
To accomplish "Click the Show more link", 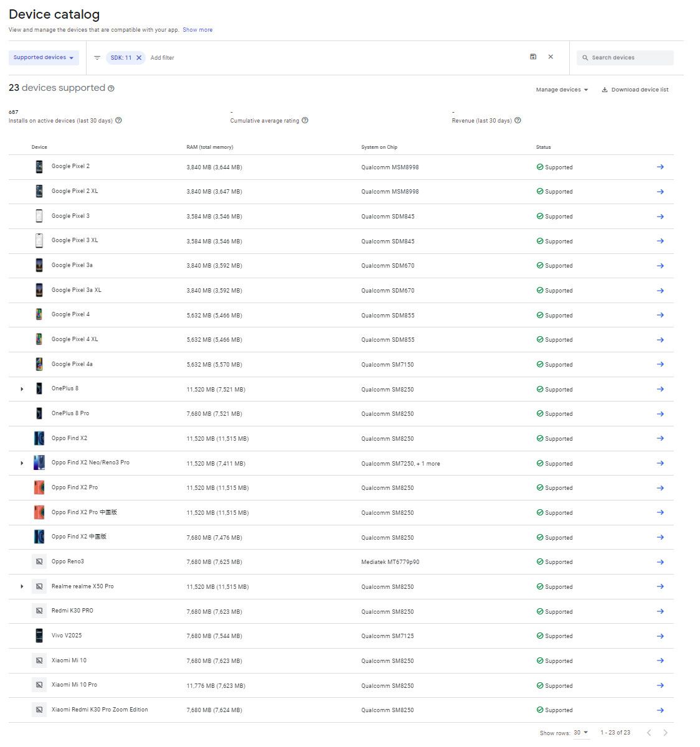I will coord(197,30).
